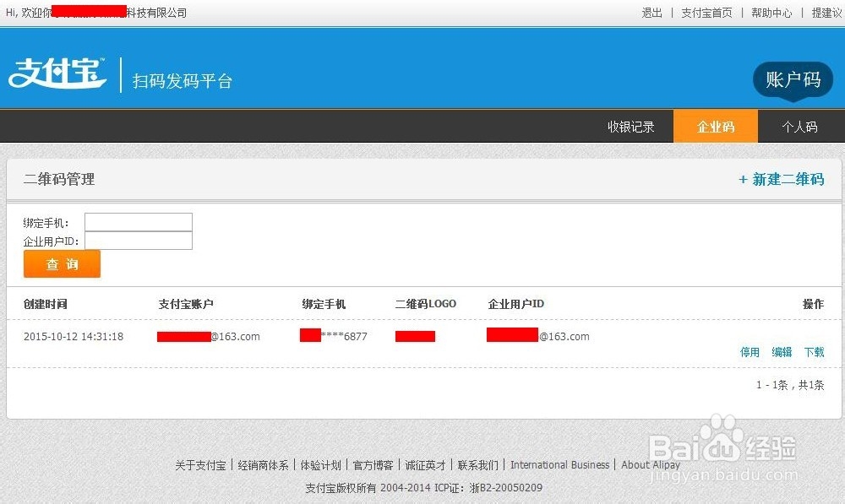Click the 绑定手机 column header
Image resolution: width=845 pixels, height=504 pixels.
tap(324, 304)
